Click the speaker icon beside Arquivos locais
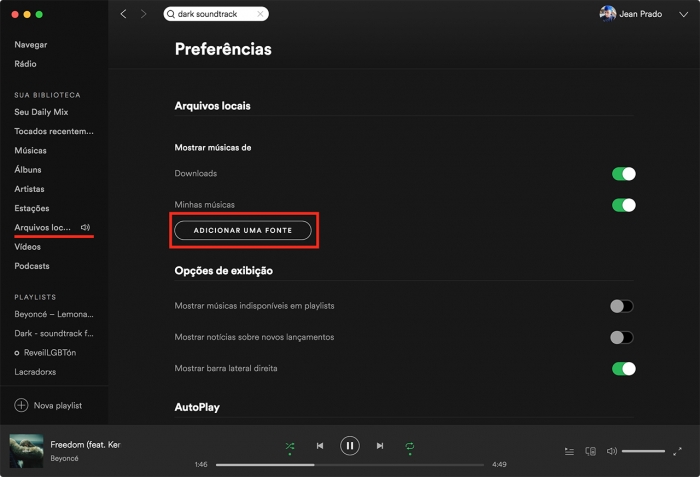700x477 pixels. (85, 227)
